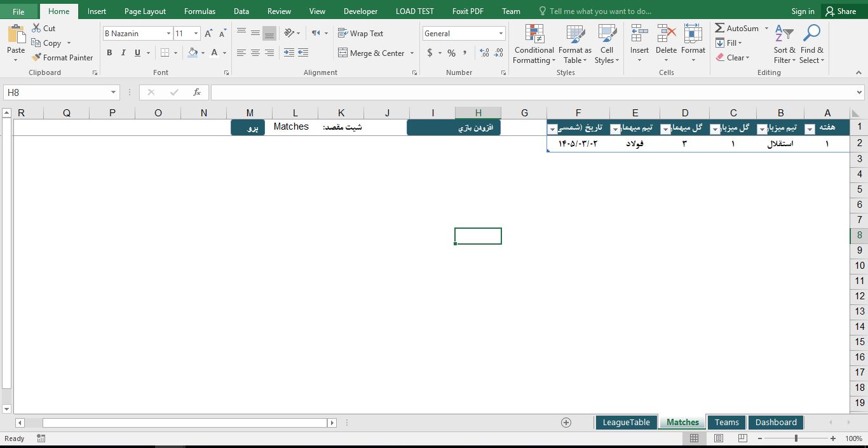Select Normal view icon in status bar
The width and height of the screenshot is (868, 448).
tap(695, 438)
